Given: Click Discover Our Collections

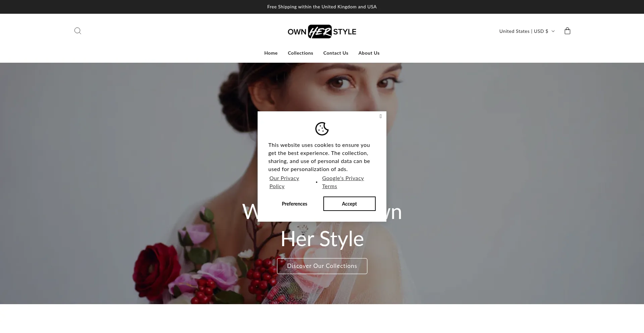Looking at the screenshot, I should pos(322,266).
